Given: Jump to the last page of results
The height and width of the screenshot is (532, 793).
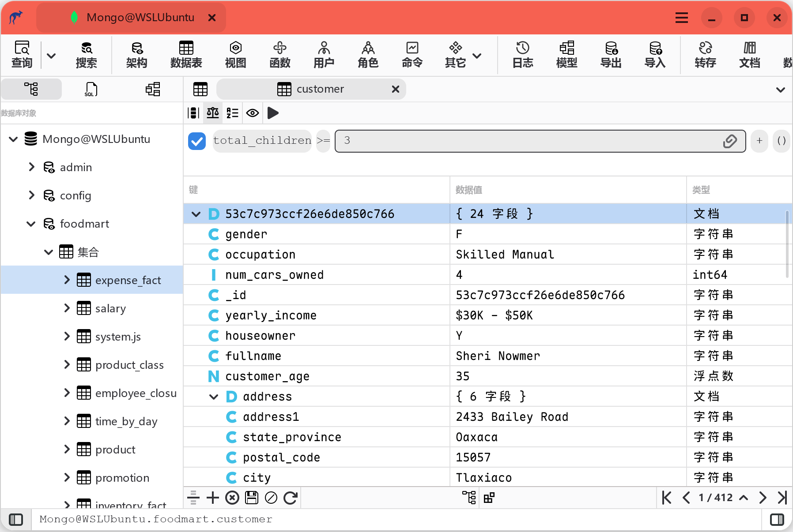Looking at the screenshot, I should 782,498.
